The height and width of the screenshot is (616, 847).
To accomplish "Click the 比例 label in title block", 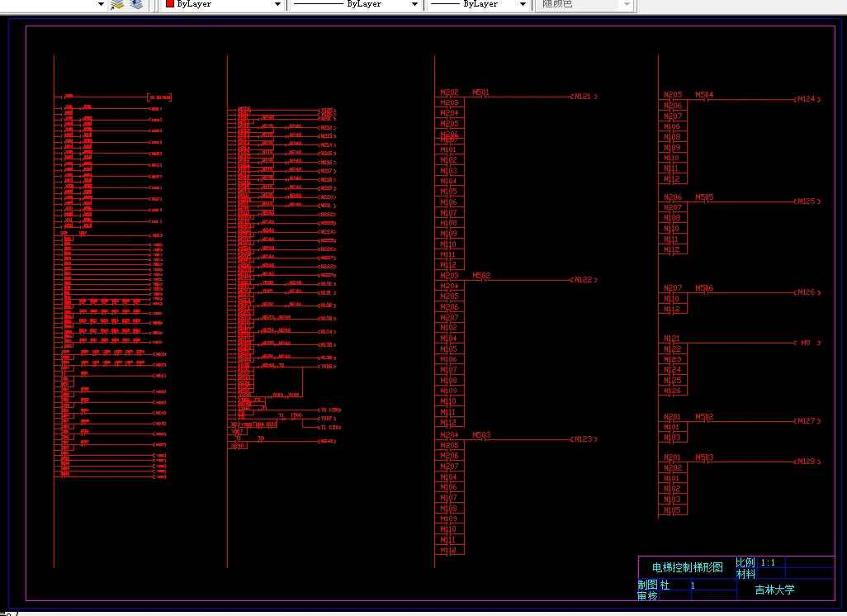I will (745, 562).
